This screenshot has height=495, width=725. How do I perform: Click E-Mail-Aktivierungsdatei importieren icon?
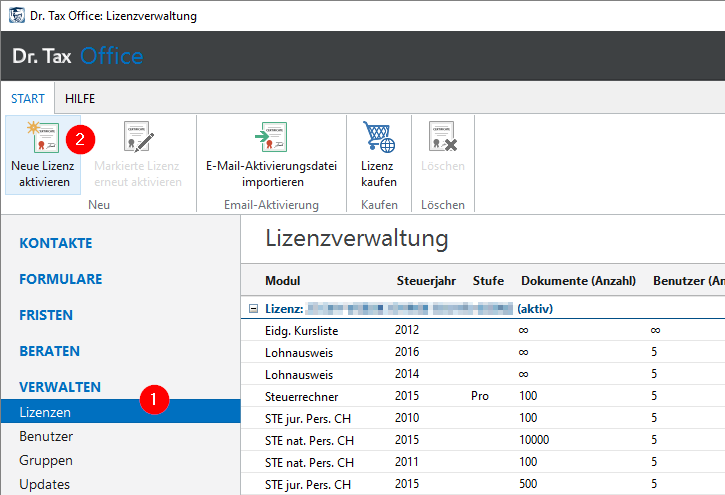(x=271, y=137)
